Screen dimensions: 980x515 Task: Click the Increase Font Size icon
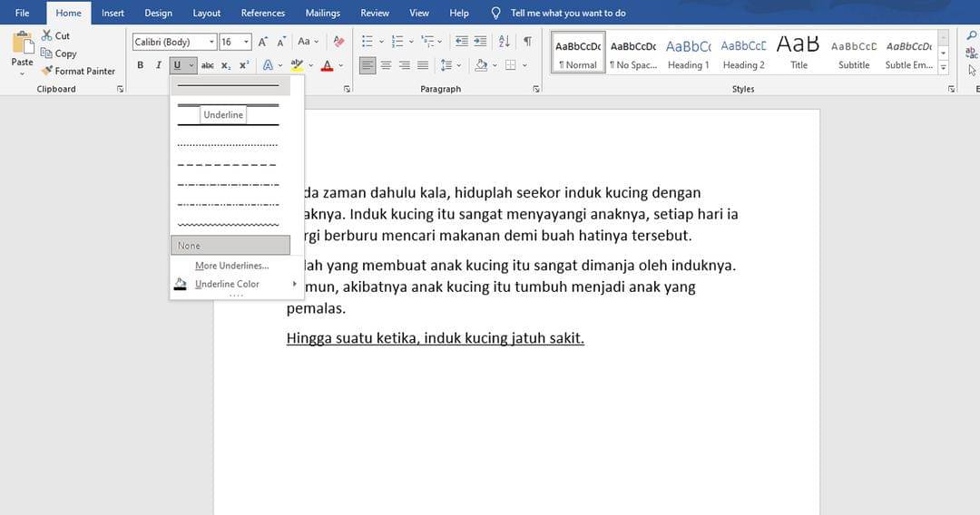263,42
